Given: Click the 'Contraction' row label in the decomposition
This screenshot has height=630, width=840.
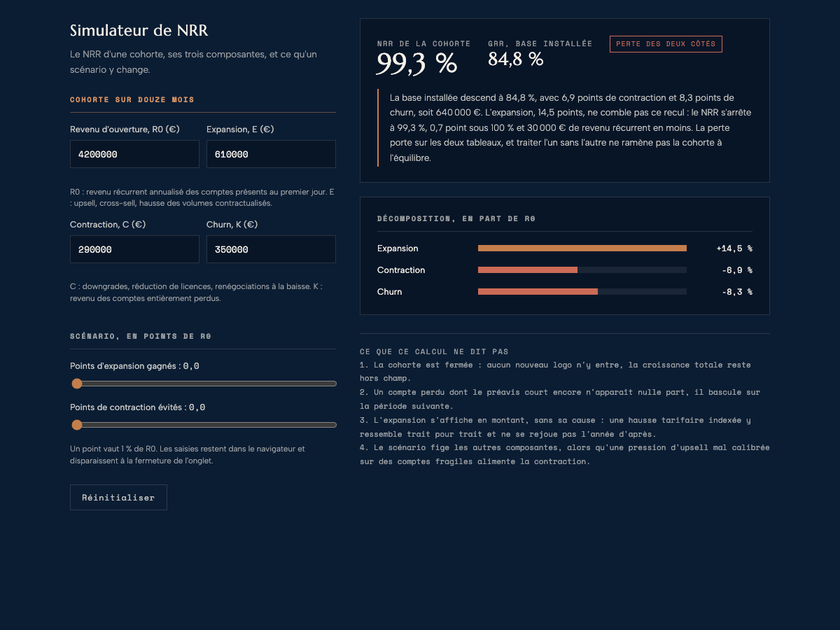Looking at the screenshot, I should tap(401, 270).
